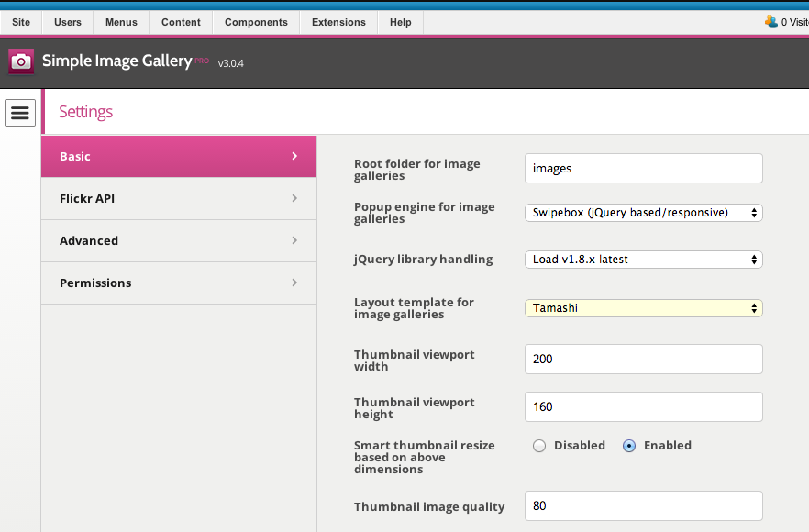
Task: Click the chevron beside Advanced
Action: [294, 240]
